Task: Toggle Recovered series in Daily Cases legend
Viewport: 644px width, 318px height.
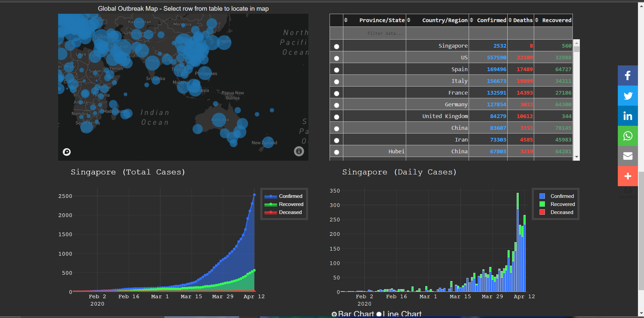Action: (557, 204)
